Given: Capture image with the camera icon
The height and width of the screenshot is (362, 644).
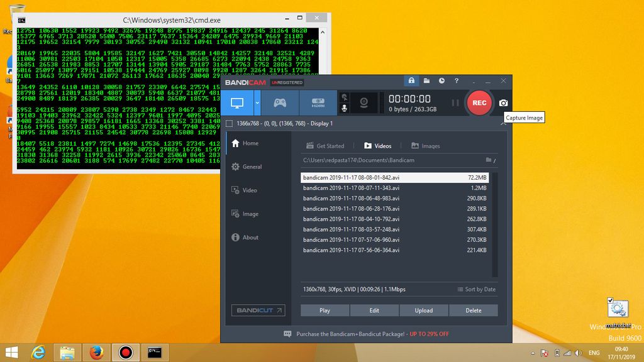Looking at the screenshot, I should [503, 103].
